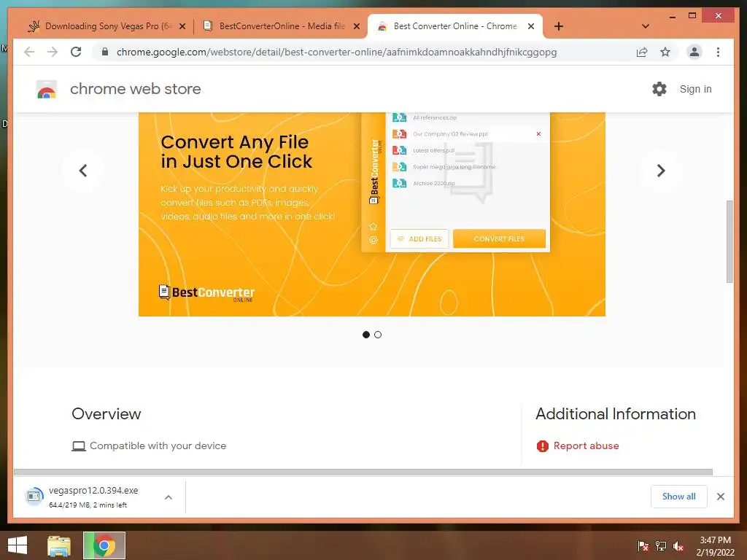Open Web Store settings gear
Screen dimensions: 747x560
pyautogui.click(x=659, y=89)
